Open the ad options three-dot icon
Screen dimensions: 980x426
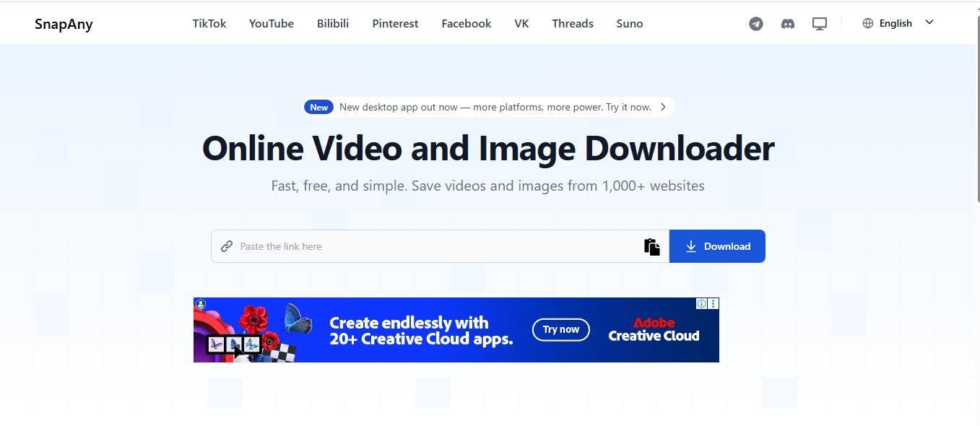(x=714, y=304)
